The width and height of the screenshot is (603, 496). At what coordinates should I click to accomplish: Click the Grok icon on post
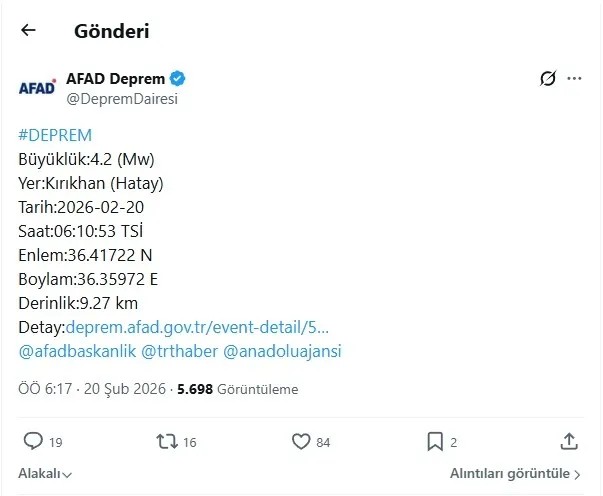[546, 78]
